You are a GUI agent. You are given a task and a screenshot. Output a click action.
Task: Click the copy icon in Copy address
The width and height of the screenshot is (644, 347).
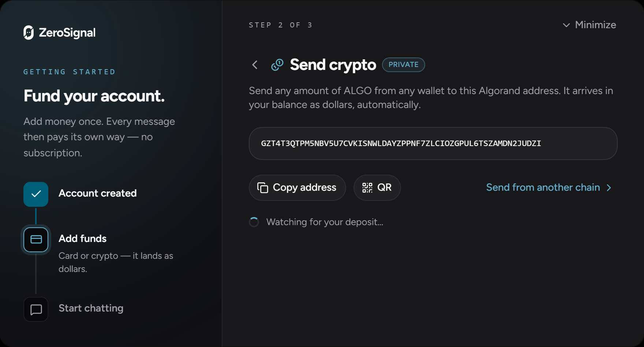coord(263,188)
